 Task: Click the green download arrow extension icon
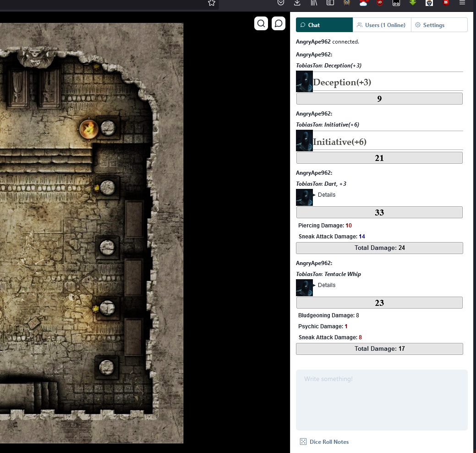(412, 3)
